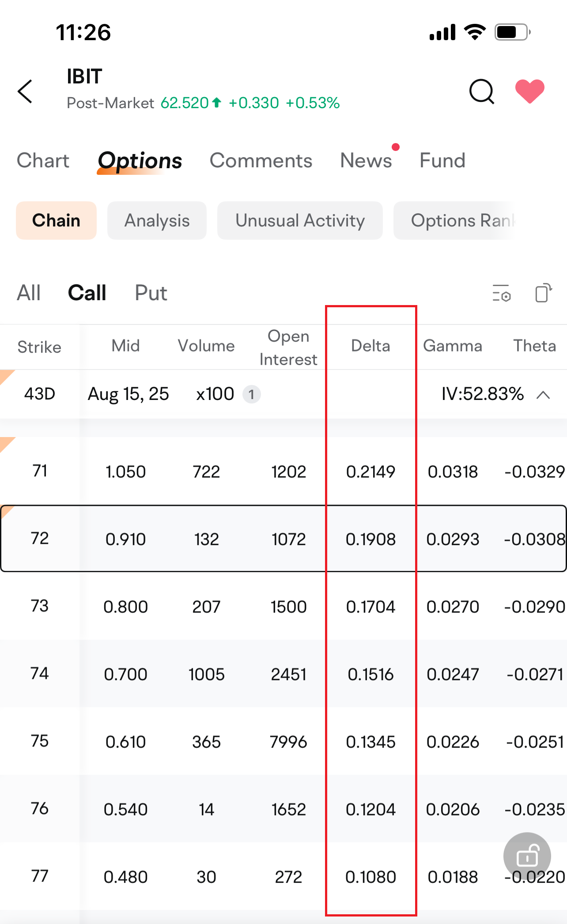Open options chain settings icon
Screen dimensions: 567x924
coord(501,293)
